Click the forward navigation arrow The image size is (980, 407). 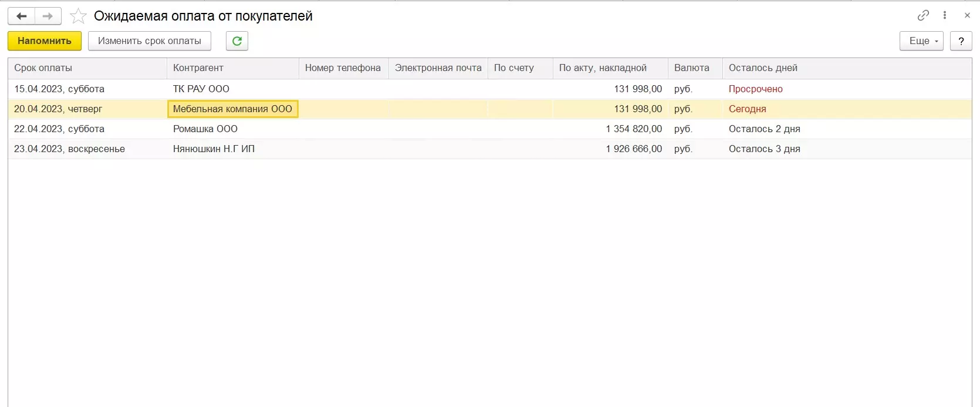click(48, 16)
